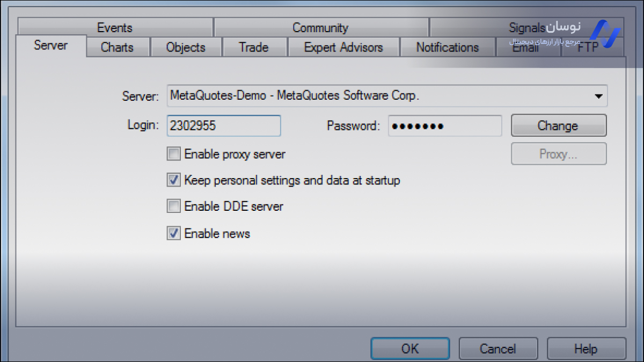
Task: Click into the Login number field
Action: click(x=223, y=126)
